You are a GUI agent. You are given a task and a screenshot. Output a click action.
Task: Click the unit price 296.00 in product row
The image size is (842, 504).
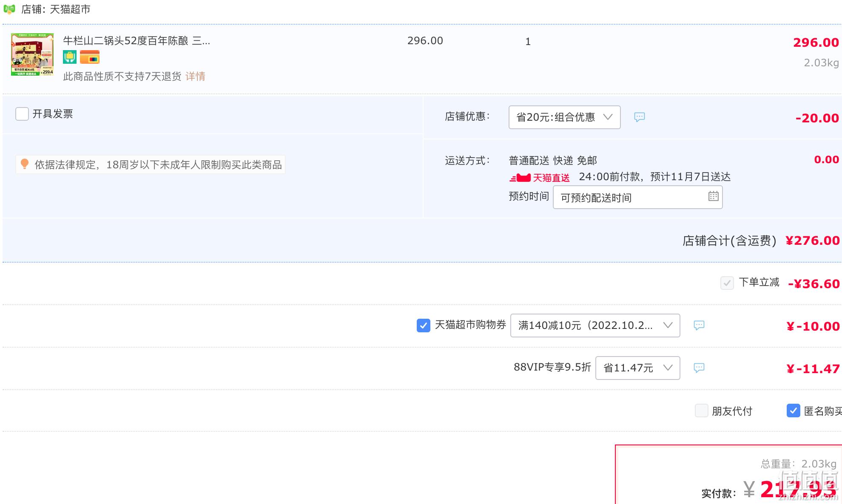tap(425, 41)
